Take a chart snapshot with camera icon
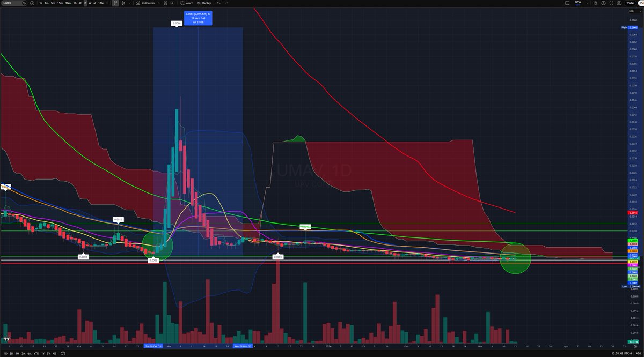The image size is (644, 357). point(619,3)
